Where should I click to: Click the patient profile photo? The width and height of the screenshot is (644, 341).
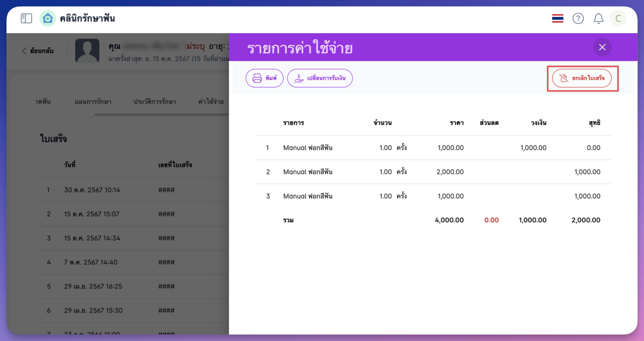(87, 51)
